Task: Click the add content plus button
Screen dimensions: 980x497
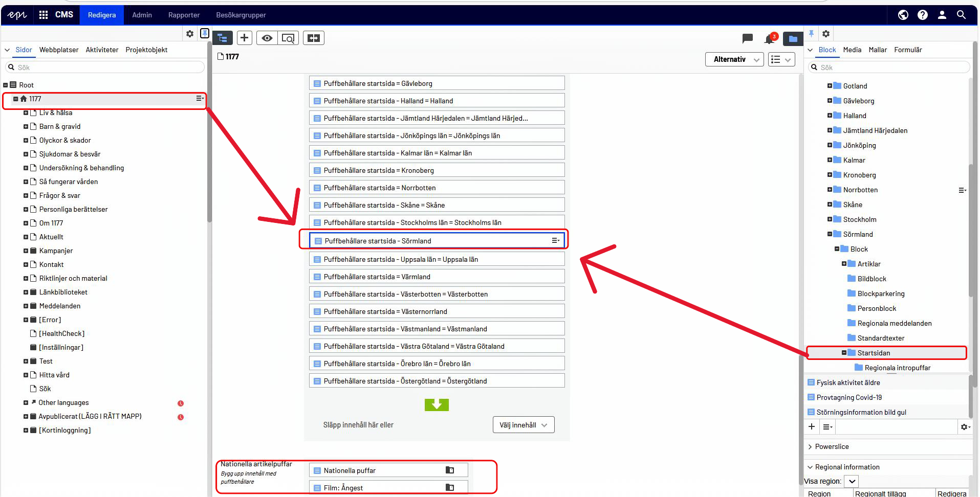Action: click(x=244, y=38)
